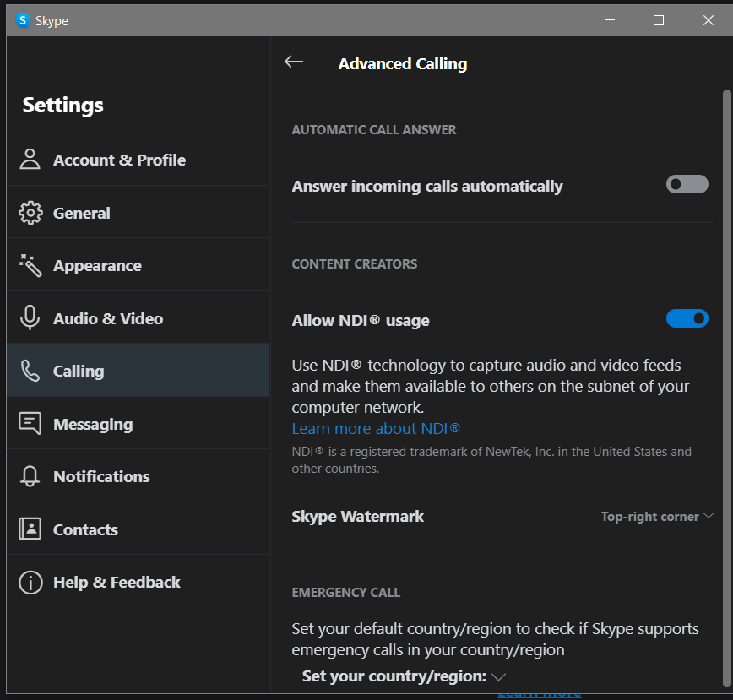The width and height of the screenshot is (733, 700).
Task: Go to Audio & Video settings
Action: click(138, 318)
